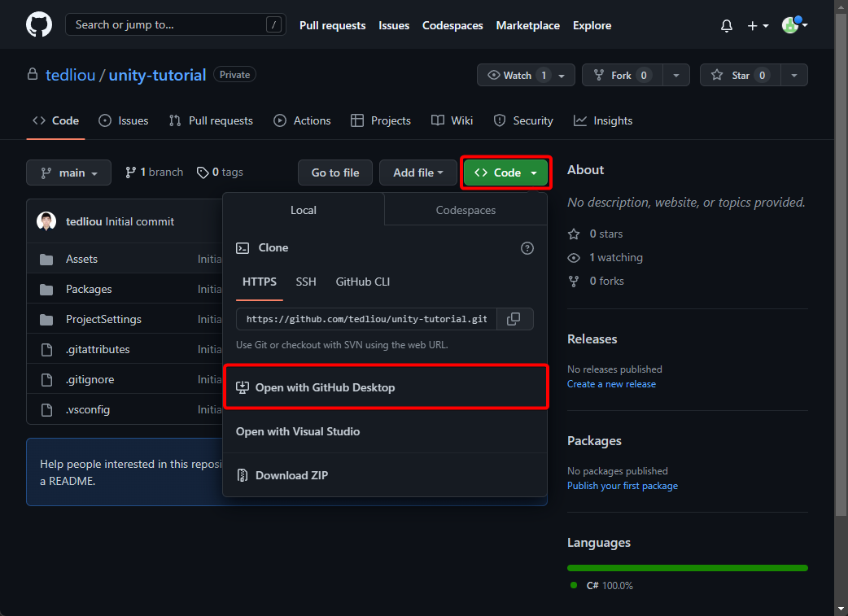Follow the Create a new release link
The image size is (848, 616).
pyautogui.click(x=612, y=384)
